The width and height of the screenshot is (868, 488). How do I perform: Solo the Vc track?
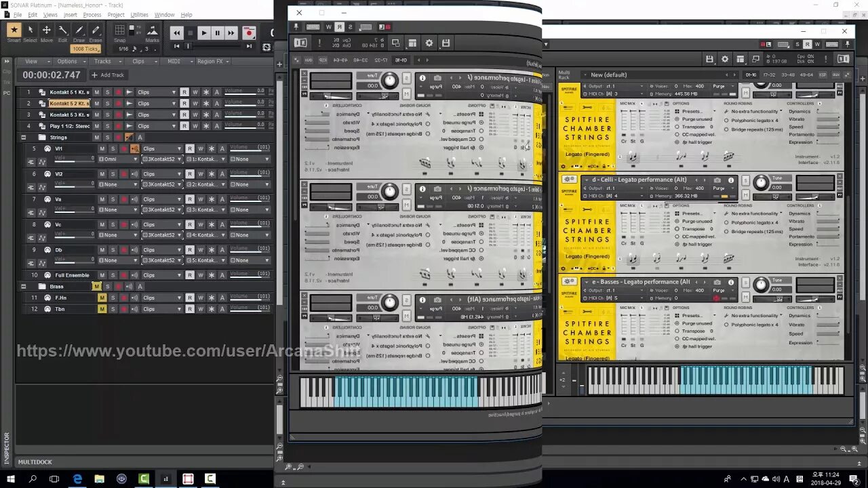click(x=113, y=224)
